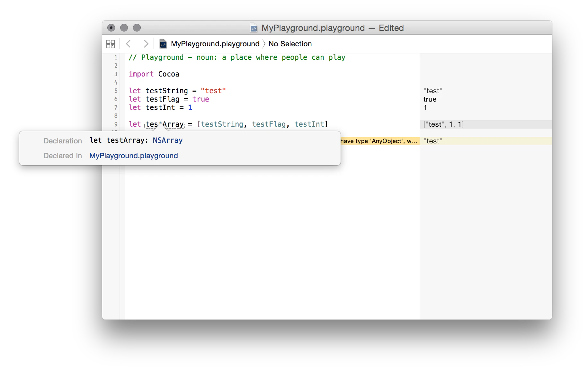Click line number 1 in the gutter
The width and height of the screenshot is (588, 371).
click(116, 58)
